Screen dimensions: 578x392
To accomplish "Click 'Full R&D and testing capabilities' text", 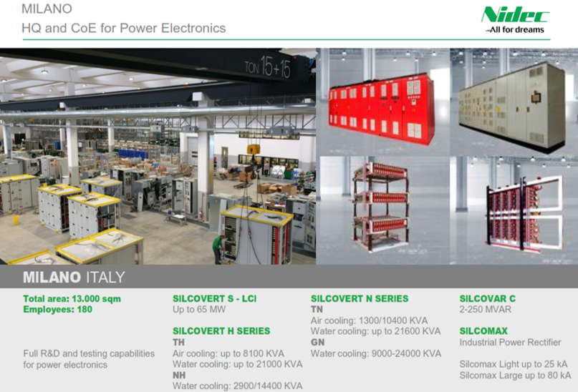I will click(x=89, y=353).
